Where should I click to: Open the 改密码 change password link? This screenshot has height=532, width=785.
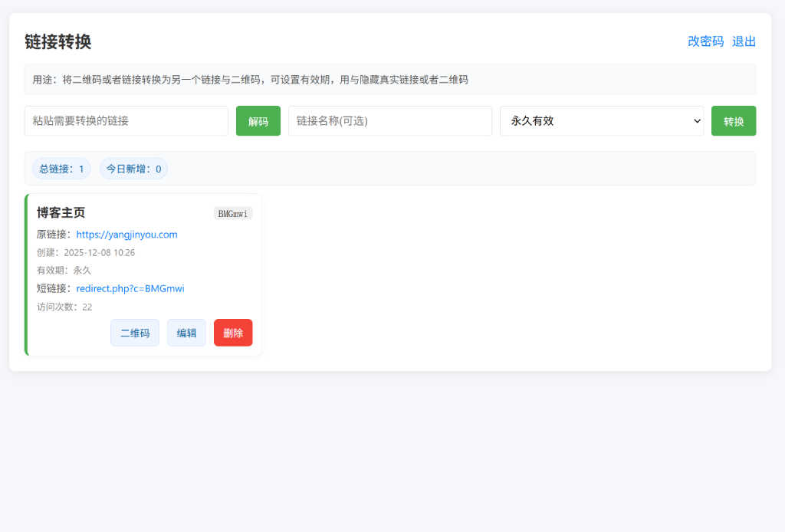tap(705, 41)
